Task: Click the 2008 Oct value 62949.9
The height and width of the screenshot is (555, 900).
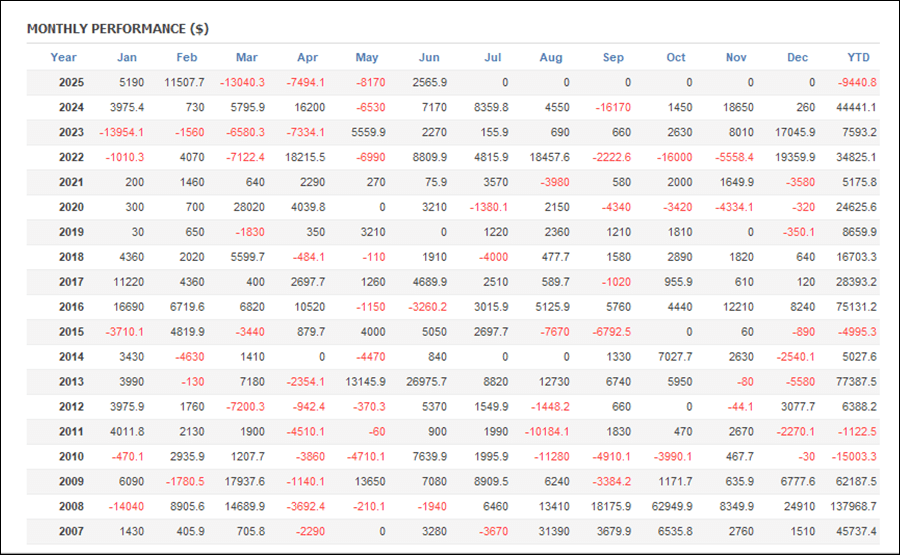Action: pos(672,507)
